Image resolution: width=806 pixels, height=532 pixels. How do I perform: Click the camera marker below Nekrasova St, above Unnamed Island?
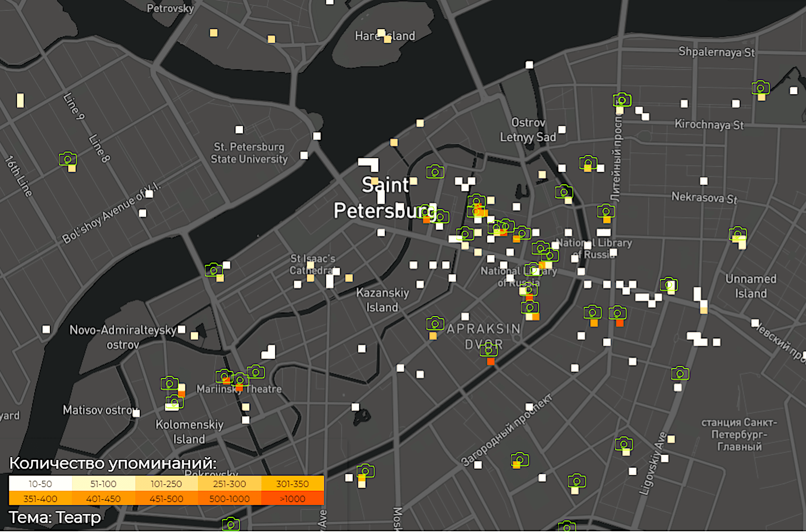pyautogui.click(x=737, y=233)
